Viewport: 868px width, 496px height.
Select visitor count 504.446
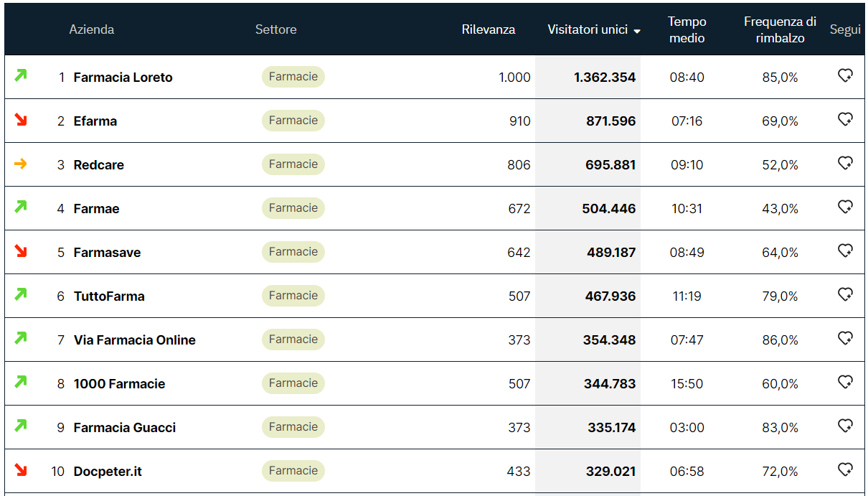[609, 209]
